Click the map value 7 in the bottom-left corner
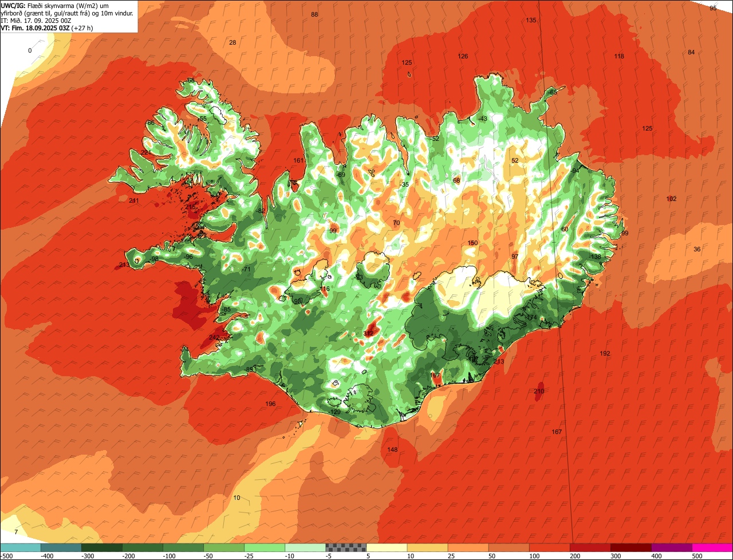The width and height of the screenshot is (733, 560). point(16,532)
